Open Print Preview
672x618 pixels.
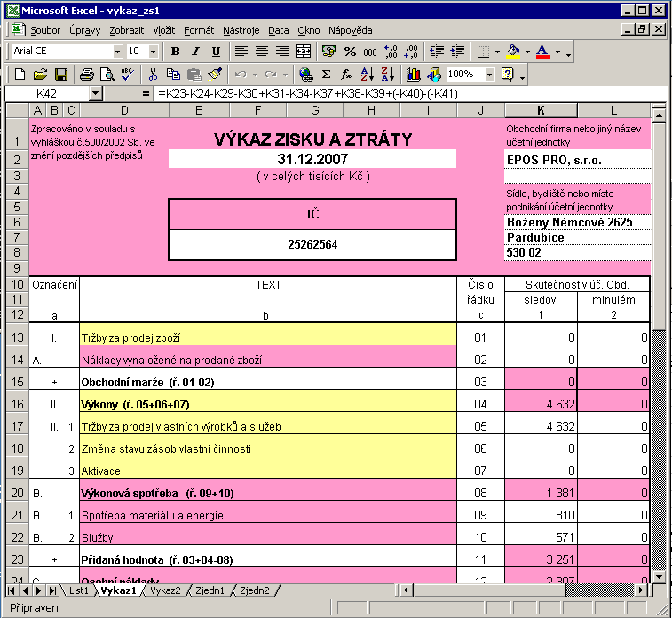(106, 75)
